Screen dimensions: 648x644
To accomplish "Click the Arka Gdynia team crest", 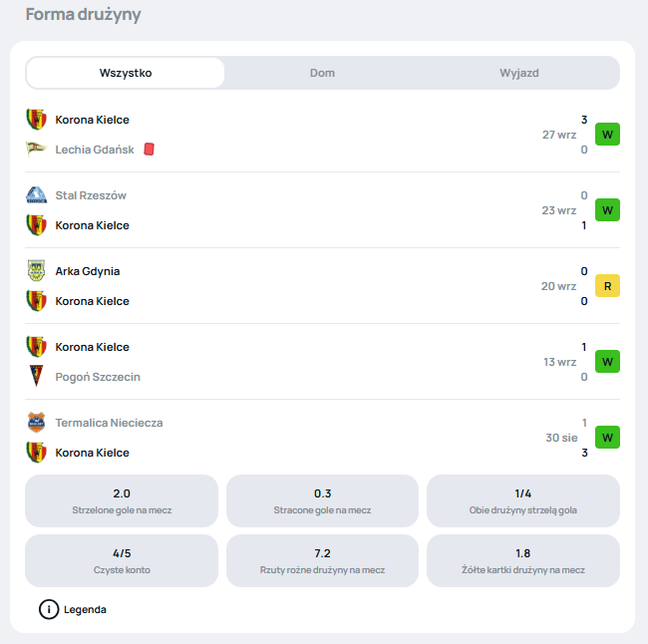I will pyautogui.click(x=36, y=271).
